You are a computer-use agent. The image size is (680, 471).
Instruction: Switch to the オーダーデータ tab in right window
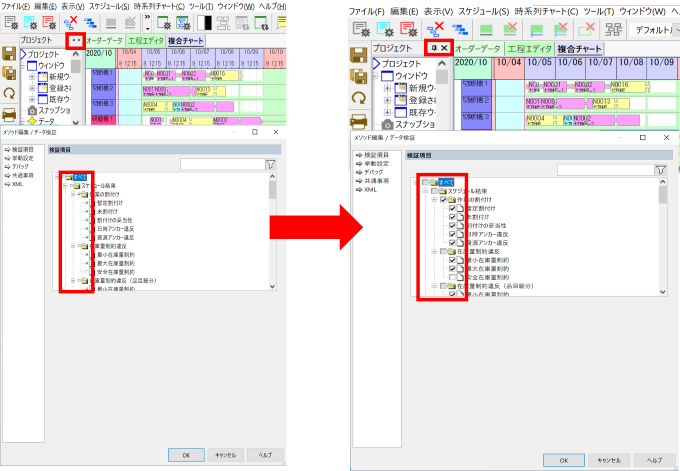(x=479, y=48)
